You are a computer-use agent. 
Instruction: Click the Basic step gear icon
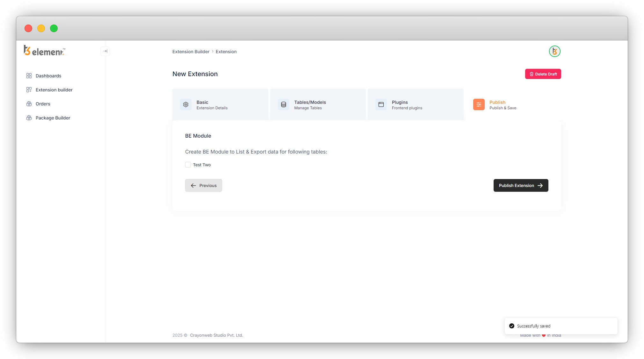click(186, 104)
